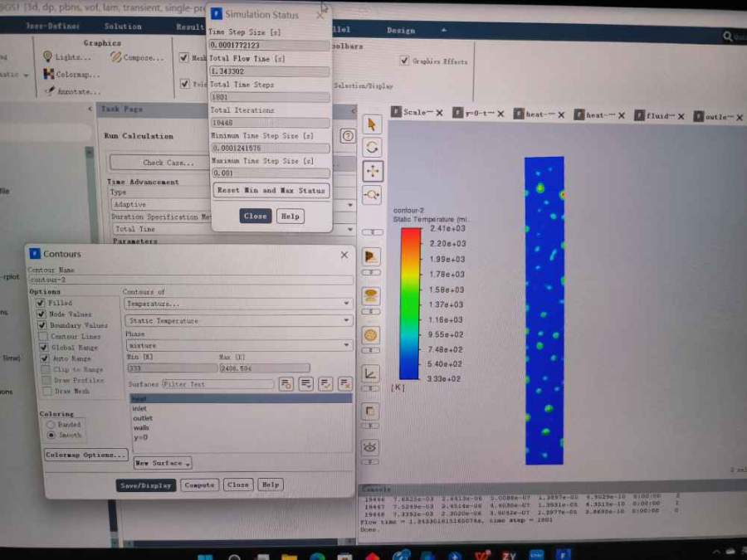Click the help question-mark icon in Task Page
The width and height of the screenshot is (747, 560).
coord(348,136)
